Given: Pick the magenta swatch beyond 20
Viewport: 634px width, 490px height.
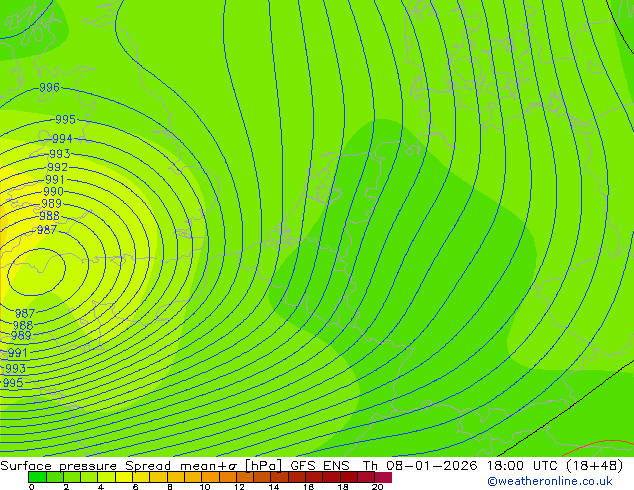Looking at the screenshot, I should [x=383, y=477].
